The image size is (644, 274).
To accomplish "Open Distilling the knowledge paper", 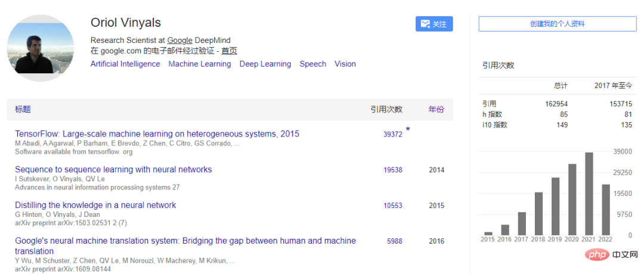I will 95,205.
